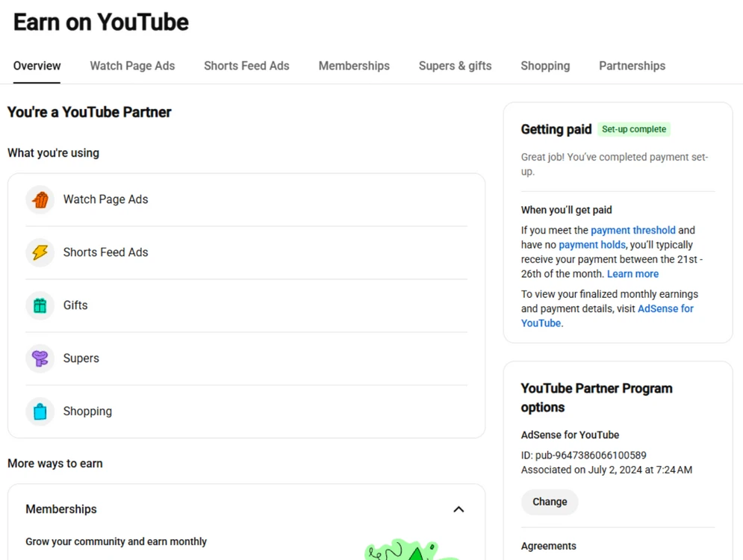This screenshot has width=743, height=560.
Task: Click the Memberships card heading
Action: click(x=61, y=509)
